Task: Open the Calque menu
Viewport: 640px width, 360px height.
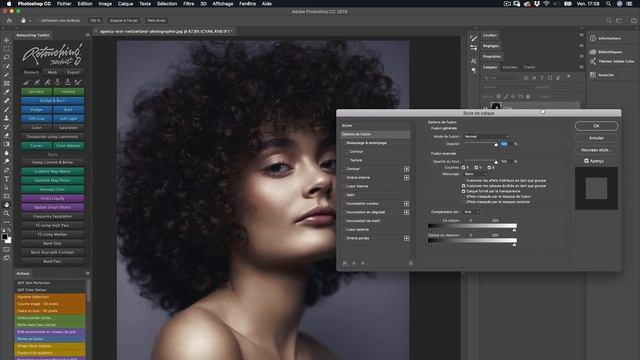Action: (125, 4)
